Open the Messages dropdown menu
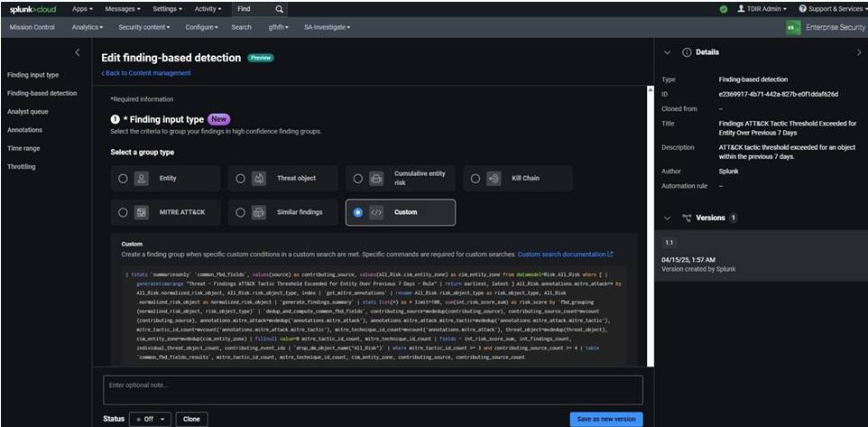The width and height of the screenshot is (868, 427). click(123, 9)
